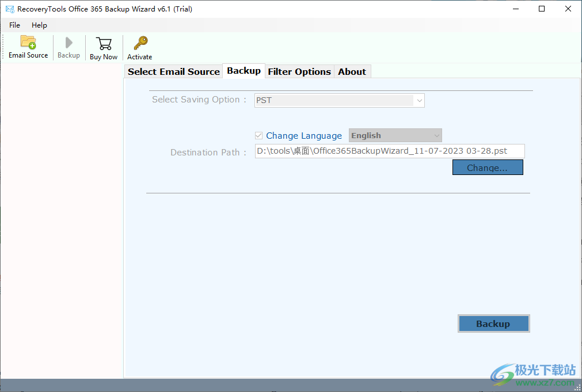Viewport: 582px width, 392px height.
Task: Open the File menu
Action: (14, 25)
